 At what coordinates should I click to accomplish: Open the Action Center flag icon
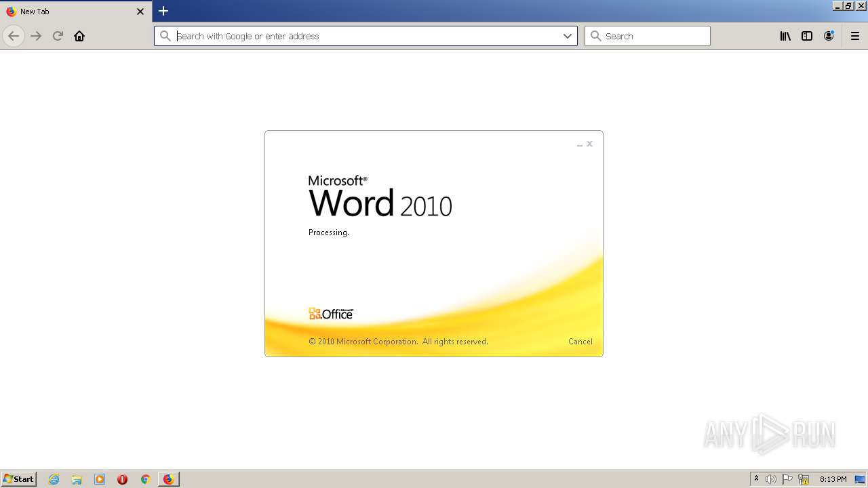point(787,479)
